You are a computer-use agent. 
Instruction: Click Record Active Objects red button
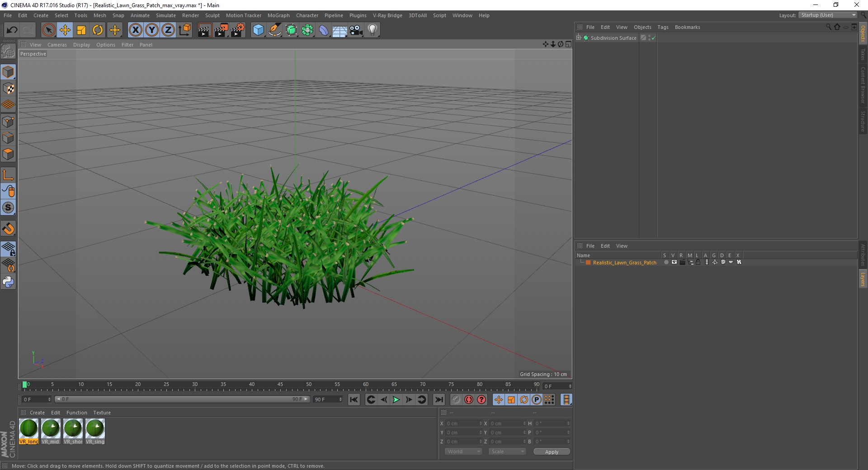(469, 399)
